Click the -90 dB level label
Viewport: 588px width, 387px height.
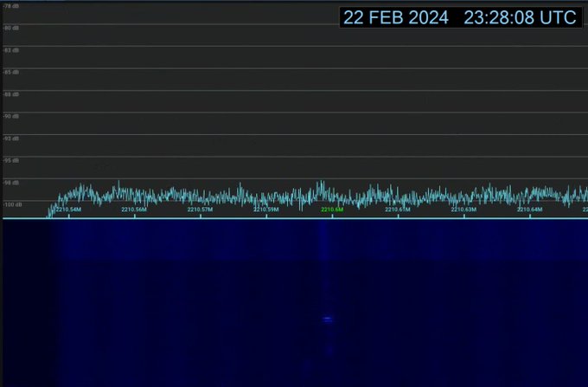[11, 116]
